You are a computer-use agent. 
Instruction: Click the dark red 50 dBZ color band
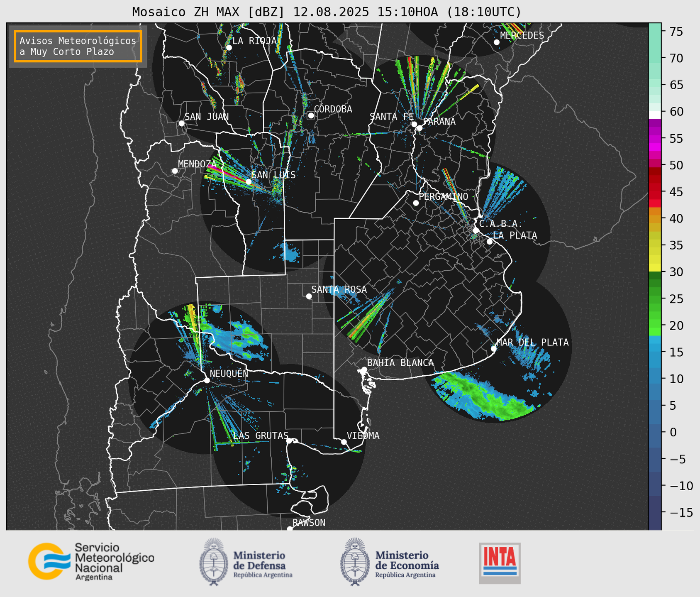pos(655,171)
